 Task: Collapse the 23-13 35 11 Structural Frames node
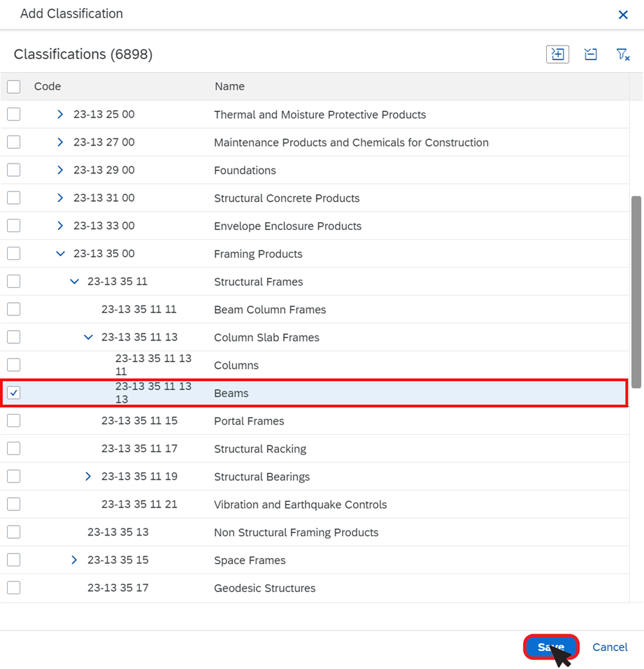[74, 282]
